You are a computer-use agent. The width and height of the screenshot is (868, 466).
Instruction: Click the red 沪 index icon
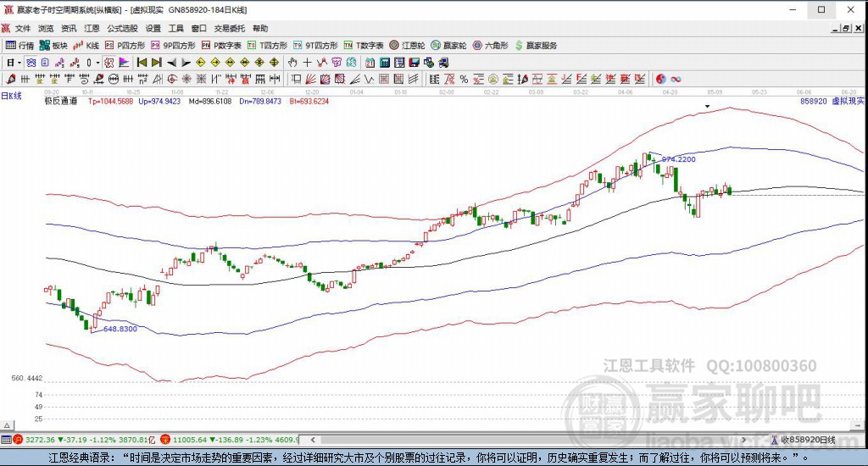[x=19, y=440]
